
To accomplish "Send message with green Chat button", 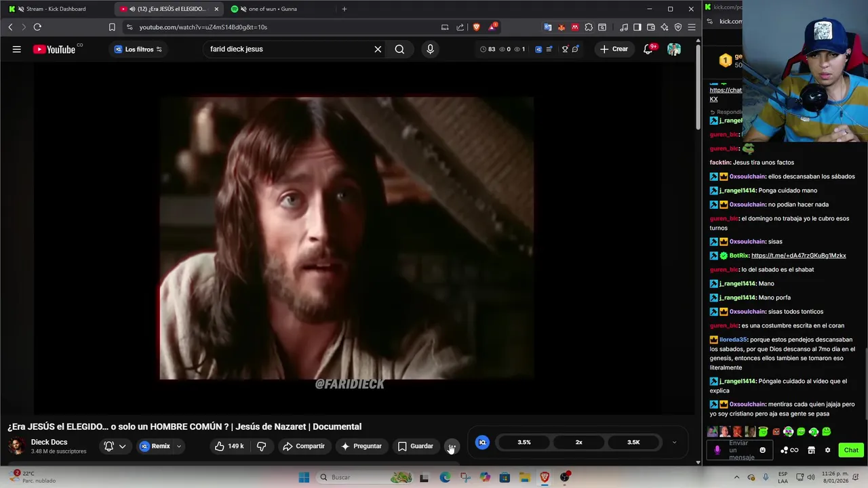I will point(851,450).
